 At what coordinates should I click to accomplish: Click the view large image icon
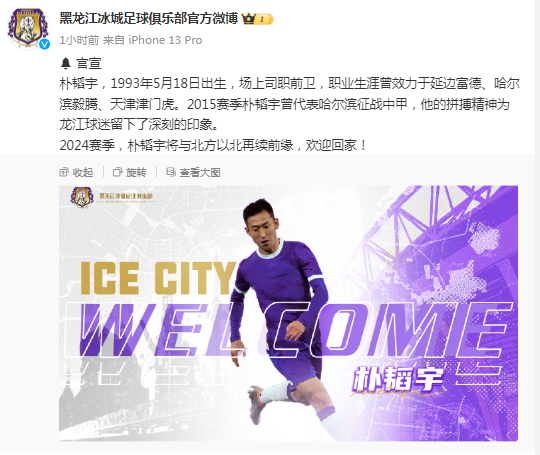click(x=171, y=172)
